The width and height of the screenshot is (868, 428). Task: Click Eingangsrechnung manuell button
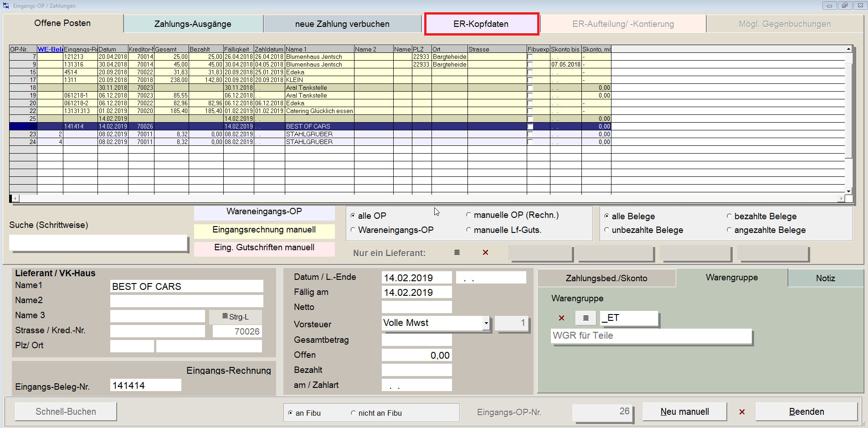click(x=264, y=231)
